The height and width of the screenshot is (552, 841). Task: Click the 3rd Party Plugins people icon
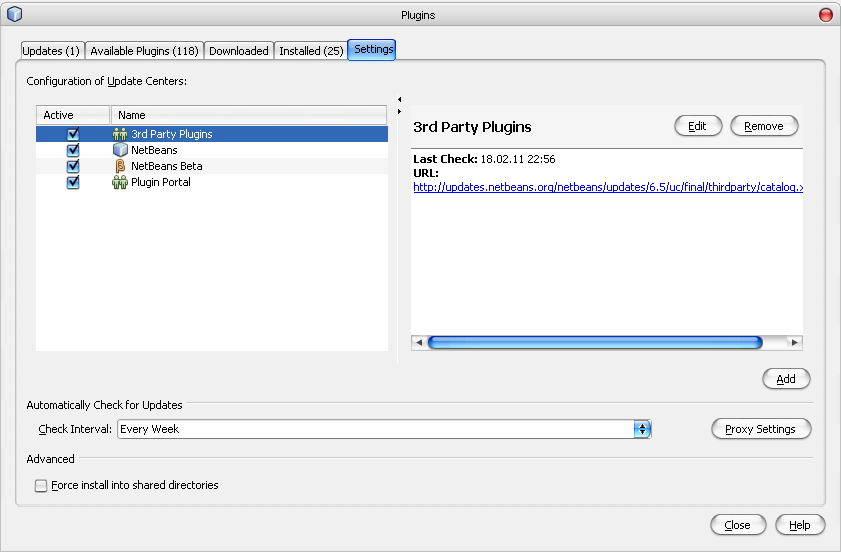coord(120,134)
